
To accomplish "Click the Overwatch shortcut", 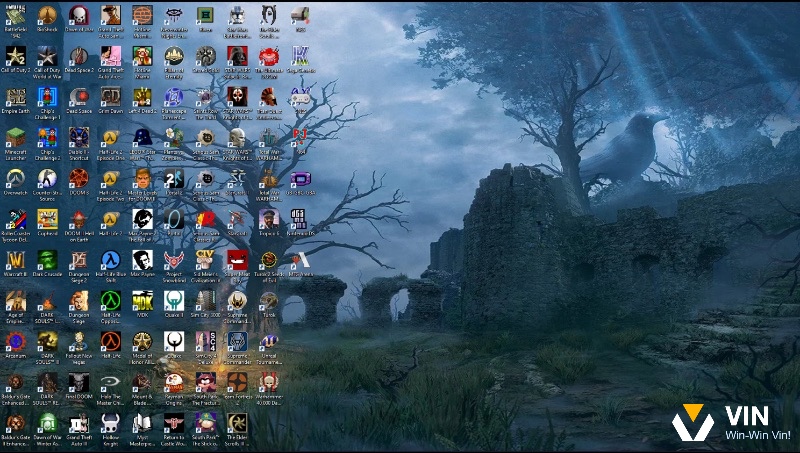I will (16, 178).
